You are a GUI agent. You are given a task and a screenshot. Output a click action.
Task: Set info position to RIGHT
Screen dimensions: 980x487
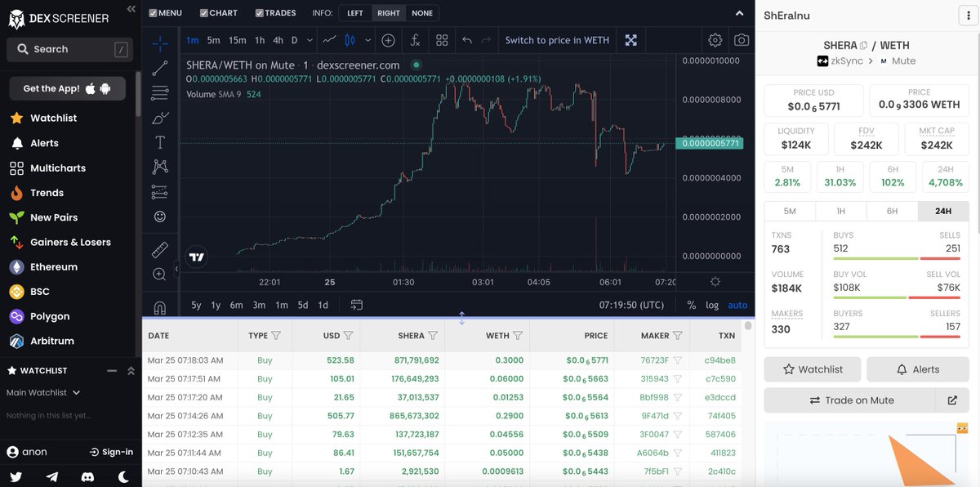click(x=389, y=13)
